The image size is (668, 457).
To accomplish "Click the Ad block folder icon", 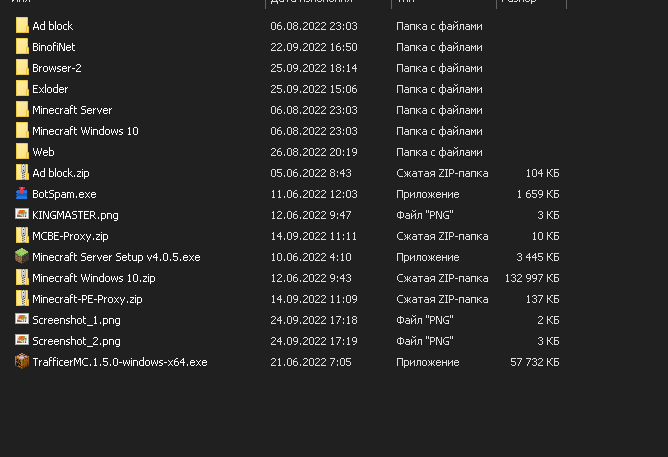I will 22,26.
